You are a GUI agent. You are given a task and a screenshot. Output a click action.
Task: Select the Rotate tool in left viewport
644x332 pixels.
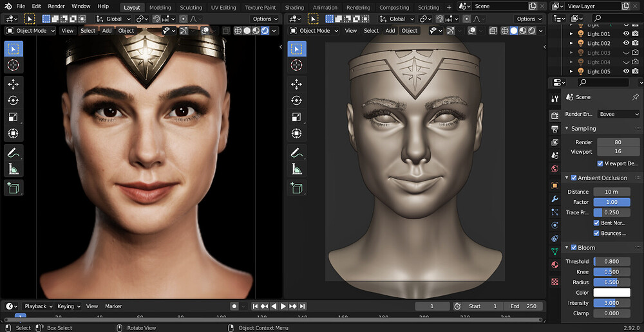[x=14, y=100]
